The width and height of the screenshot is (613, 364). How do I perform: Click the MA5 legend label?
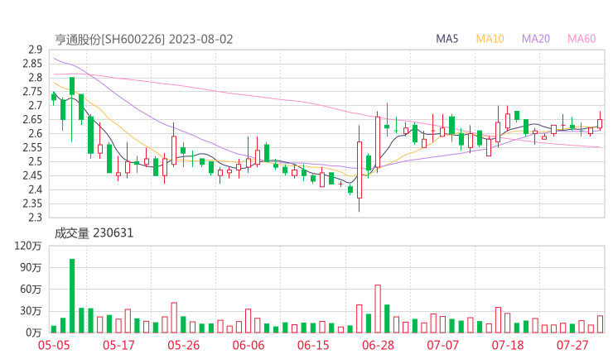[446, 39]
